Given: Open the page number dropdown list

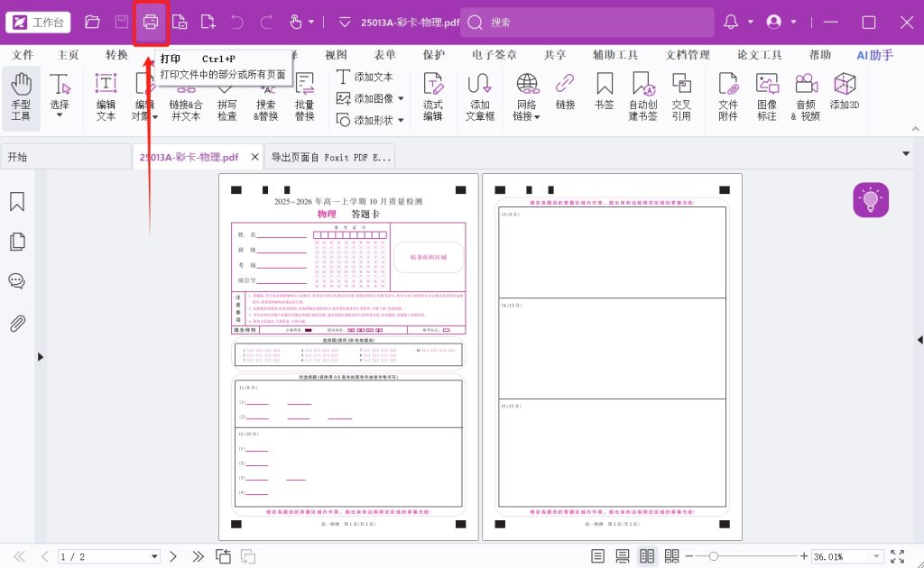Looking at the screenshot, I should pos(153,556).
